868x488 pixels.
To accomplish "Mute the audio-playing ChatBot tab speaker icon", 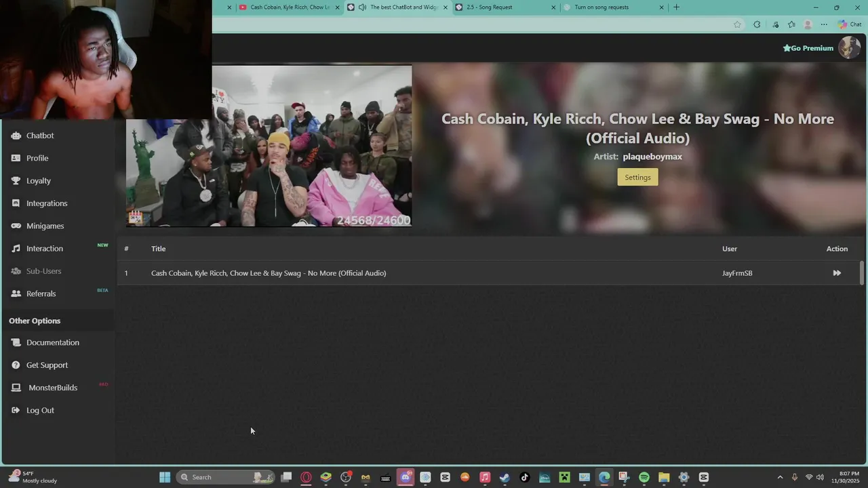I will coord(362,7).
